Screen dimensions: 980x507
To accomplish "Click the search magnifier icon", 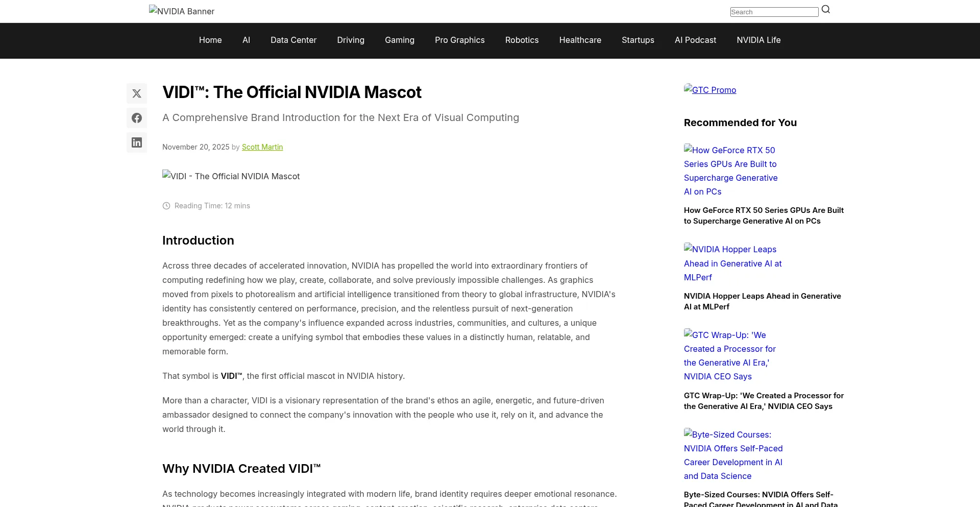I will (826, 10).
